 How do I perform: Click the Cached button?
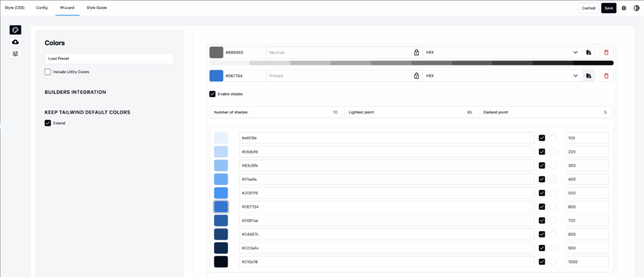pos(589,8)
